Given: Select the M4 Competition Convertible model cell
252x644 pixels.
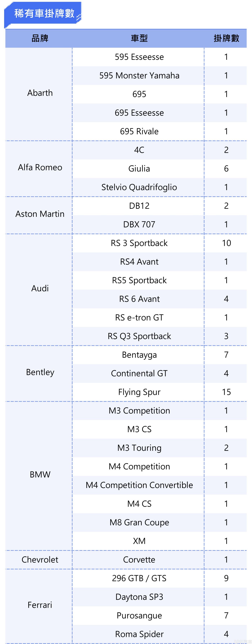Looking at the screenshot, I should click(139, 485).
